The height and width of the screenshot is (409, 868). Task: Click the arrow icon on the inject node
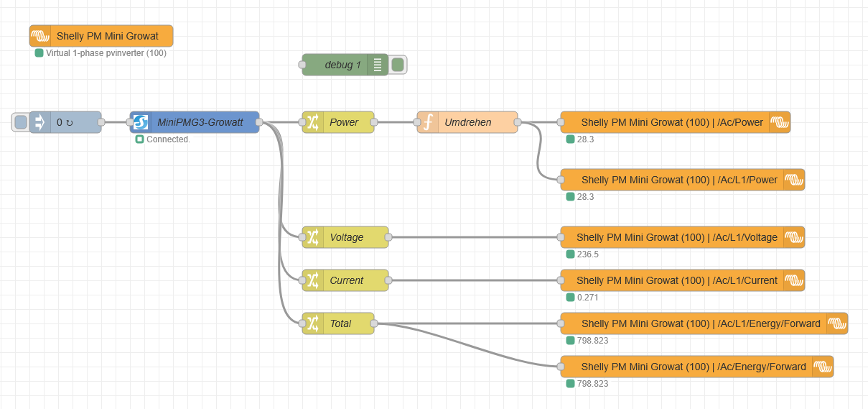point(40,122)
